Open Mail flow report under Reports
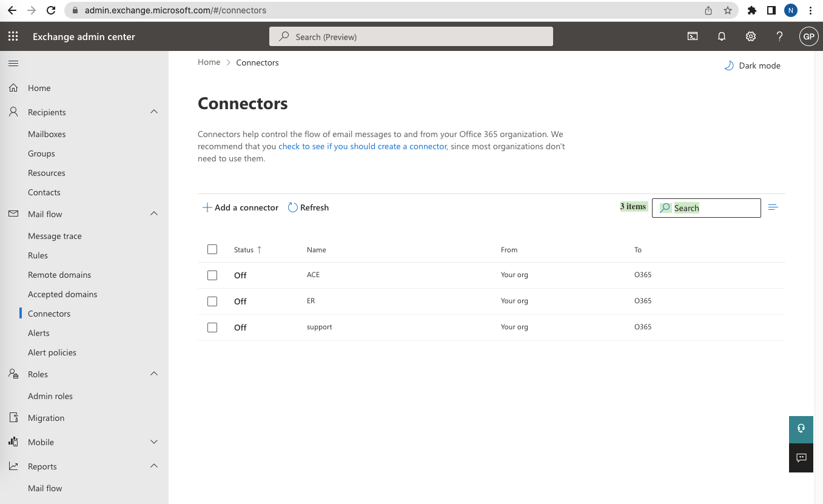823x504 pixels. pyautogui.click(x=45, y=488)
